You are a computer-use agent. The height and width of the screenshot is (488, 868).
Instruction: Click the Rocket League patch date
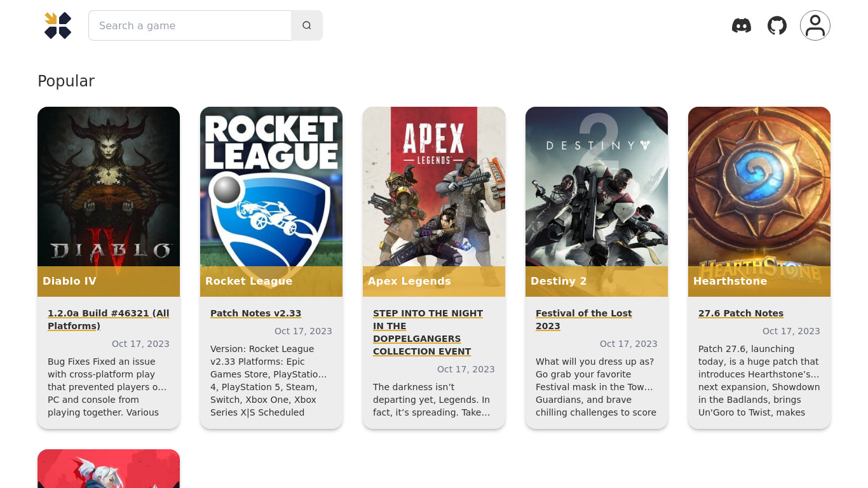click(x=303, y=331)
